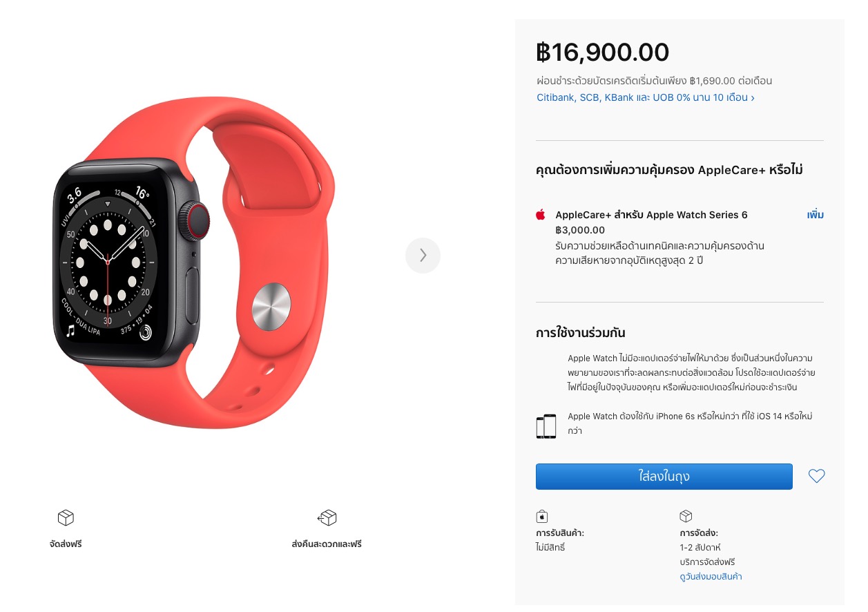Screen dimensions: 868x612
Task: Click the iPhone compatibility icon
Action: tap(546, 426)
